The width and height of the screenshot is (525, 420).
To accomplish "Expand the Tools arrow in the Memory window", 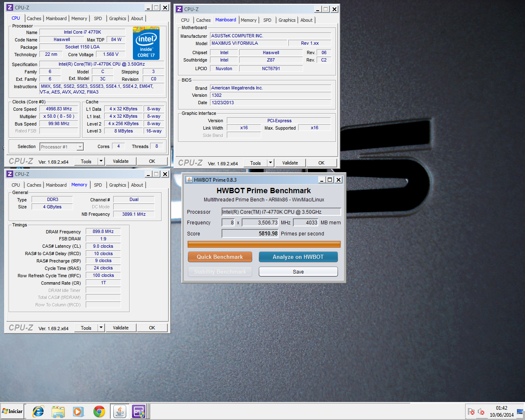I will [101, 328].
